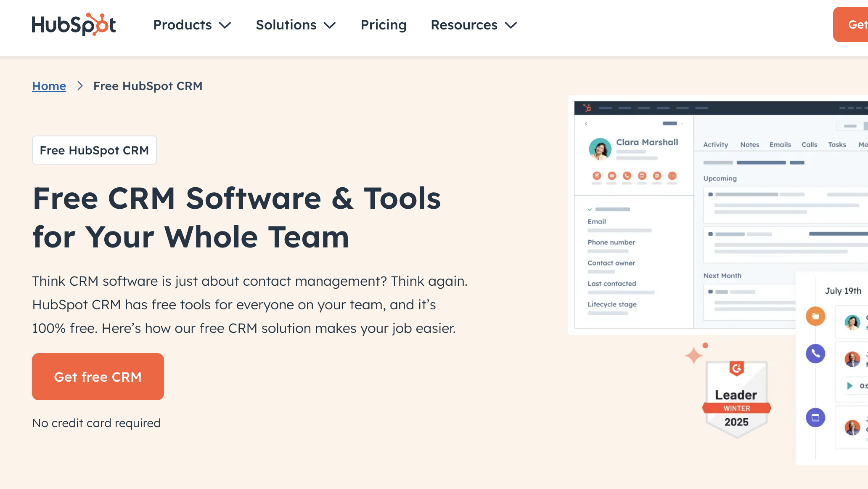Image resolution: width=868 pixels, height=489 pixels.
Task: Click the Clara Marshall contact name
Action: [x=647, y=142]
